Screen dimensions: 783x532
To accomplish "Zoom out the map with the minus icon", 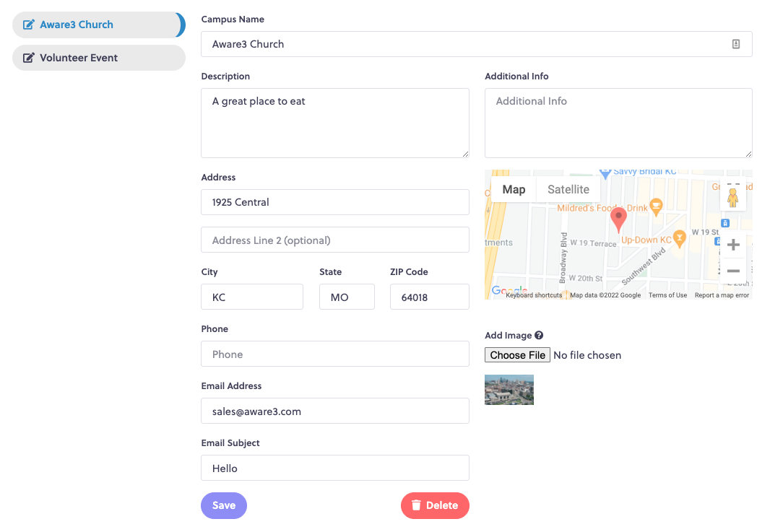I will click(x=733, y=271).
